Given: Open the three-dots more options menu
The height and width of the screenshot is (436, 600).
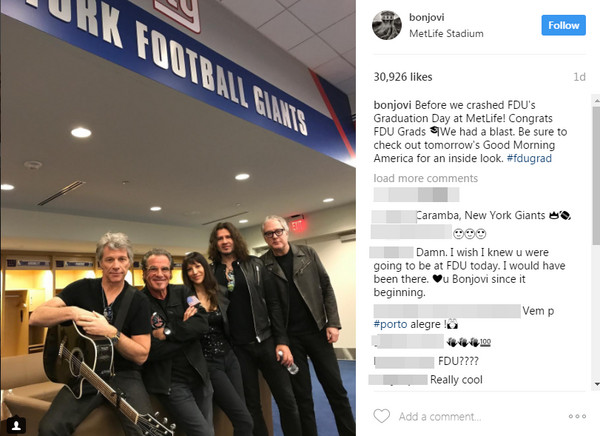Looking at the screenshot, I should 577,416.
